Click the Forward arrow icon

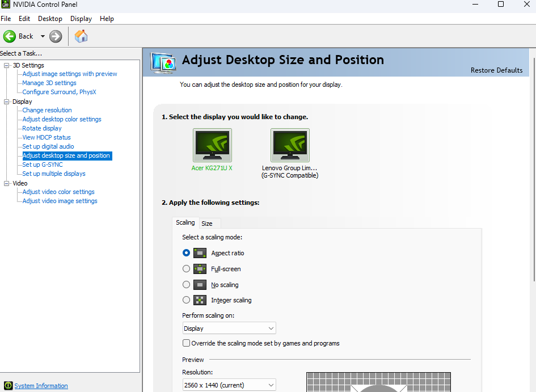click(56, 36)
